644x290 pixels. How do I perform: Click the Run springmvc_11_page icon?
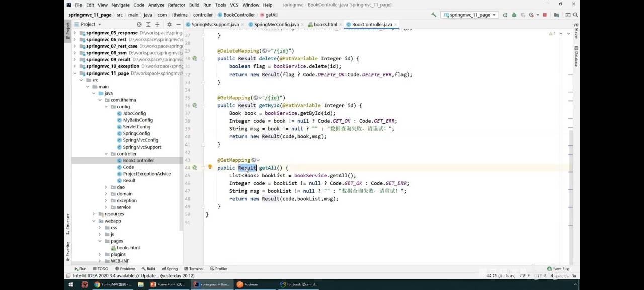pos(505,15)
